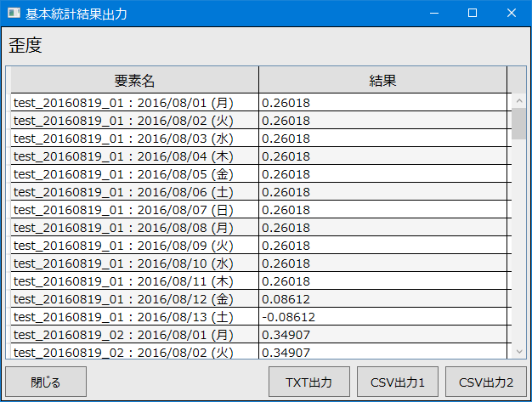Click 0.26018 in the 2016/08/11 (木) row

click(286, 281)
